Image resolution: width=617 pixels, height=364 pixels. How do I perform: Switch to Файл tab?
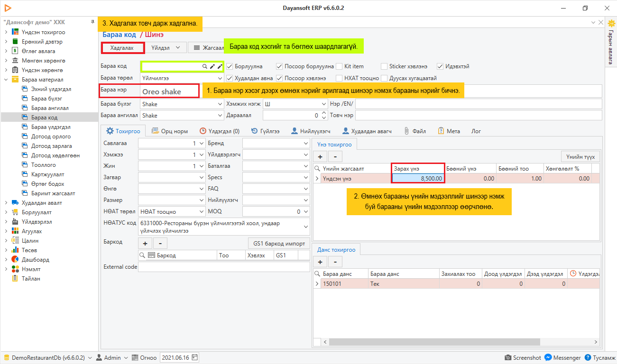coord(415,131)
